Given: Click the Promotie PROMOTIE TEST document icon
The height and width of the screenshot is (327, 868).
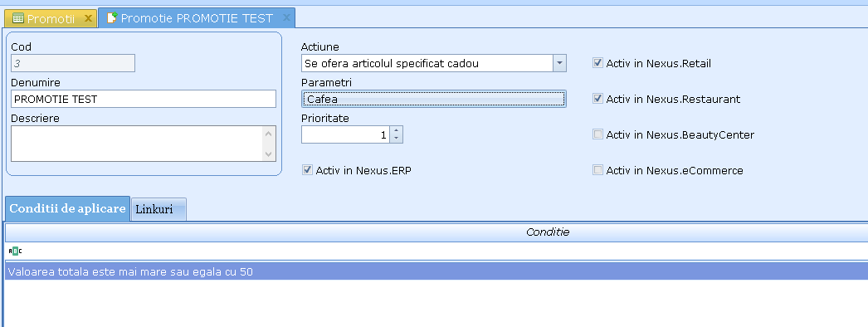Looking at the screenshot, I should click(112, 17).
